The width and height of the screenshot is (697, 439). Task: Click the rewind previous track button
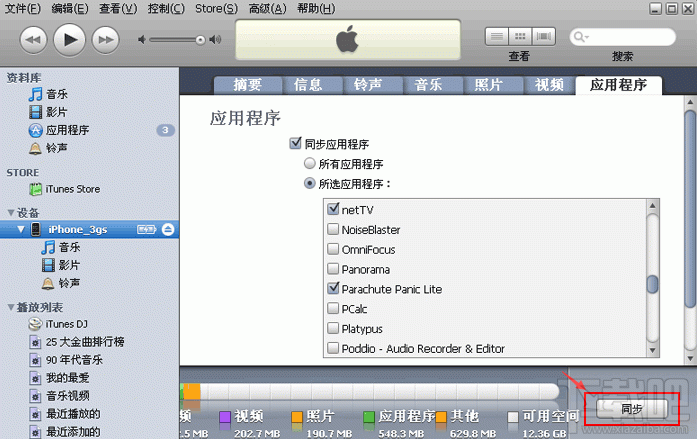pyautogui.click(x=33, y=40)
